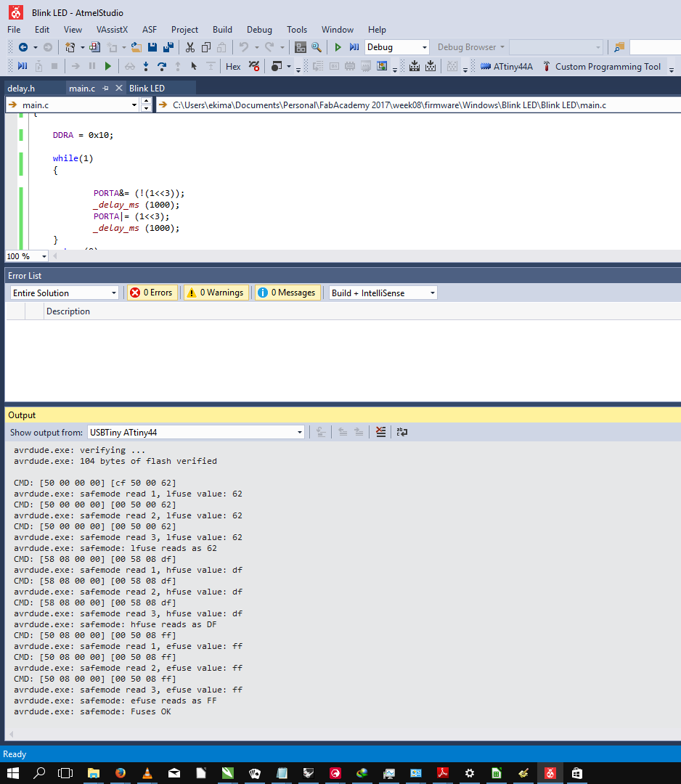Screen dimensions: 681x784
Task: Click the Hex display button
Action: click(x=233, y=67)
